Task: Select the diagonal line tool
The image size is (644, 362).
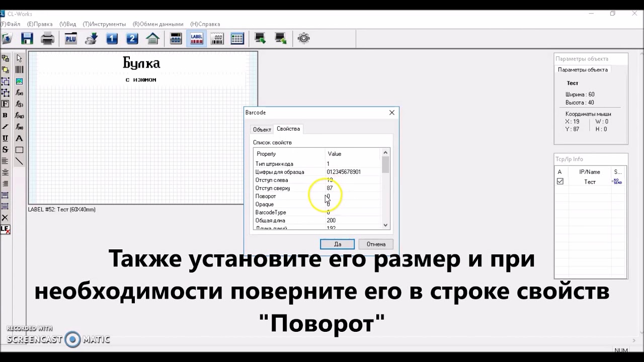Action: pyautogui.click(x=19, y=161)
